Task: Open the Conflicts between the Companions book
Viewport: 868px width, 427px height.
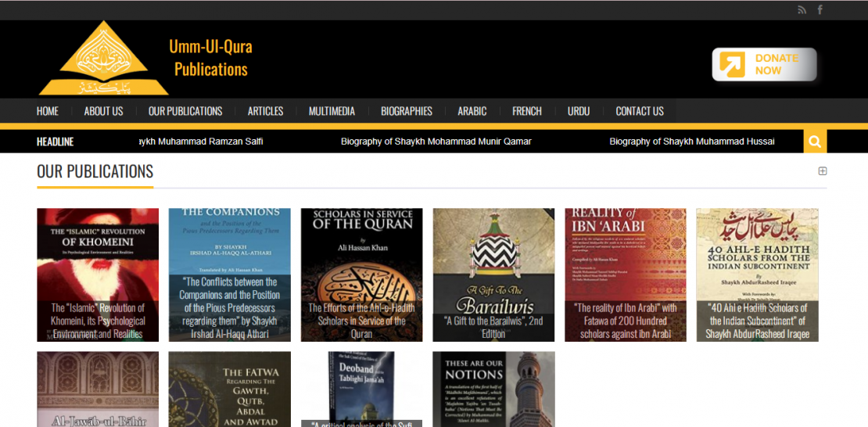Action: click(x=230, y=274)
